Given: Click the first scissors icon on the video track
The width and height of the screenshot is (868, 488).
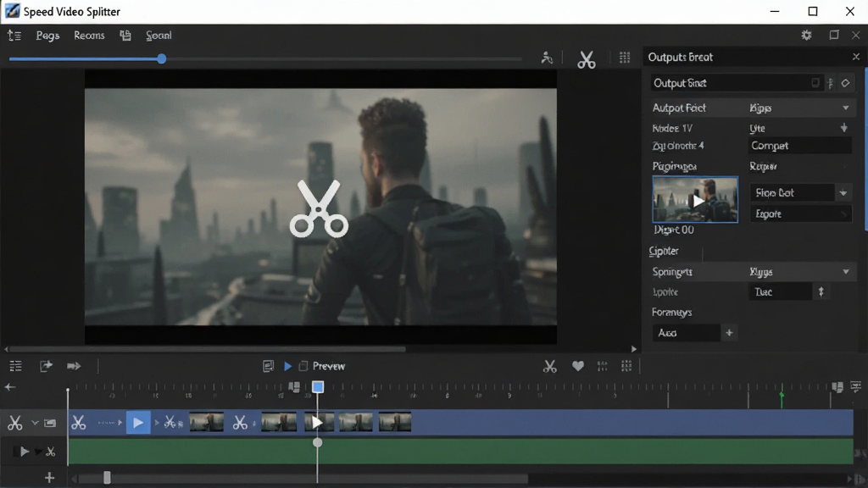Looking at the screenshot, I should pyautogui.click(x=79, y=423).
